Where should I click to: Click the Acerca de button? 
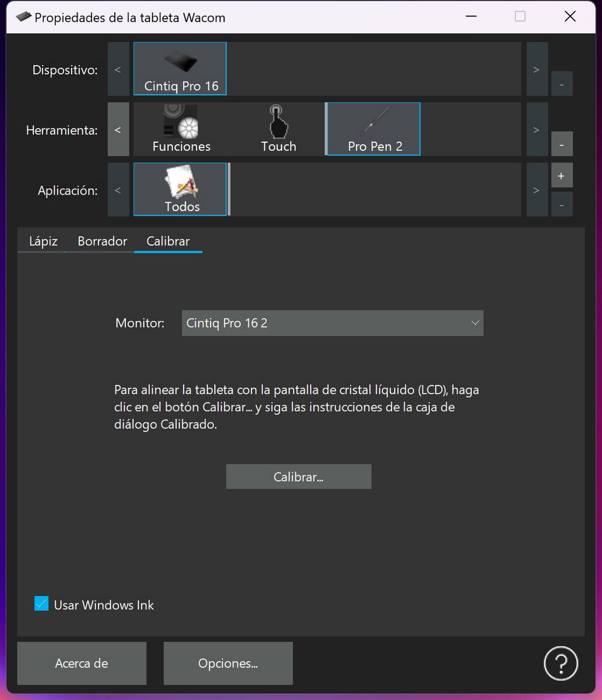(81, 663)
